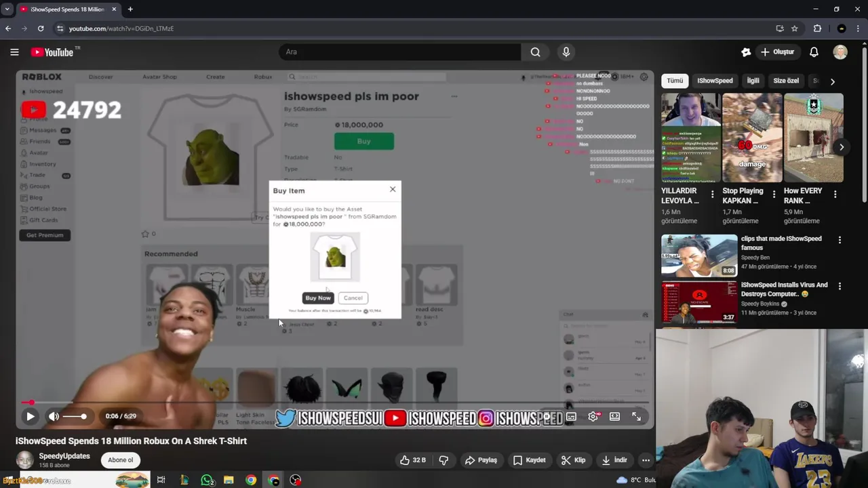This screenshot has height=488, width=868.
Task: Select the İlgili filter chip
Action: pyautogui.click(x=753, y=81)
